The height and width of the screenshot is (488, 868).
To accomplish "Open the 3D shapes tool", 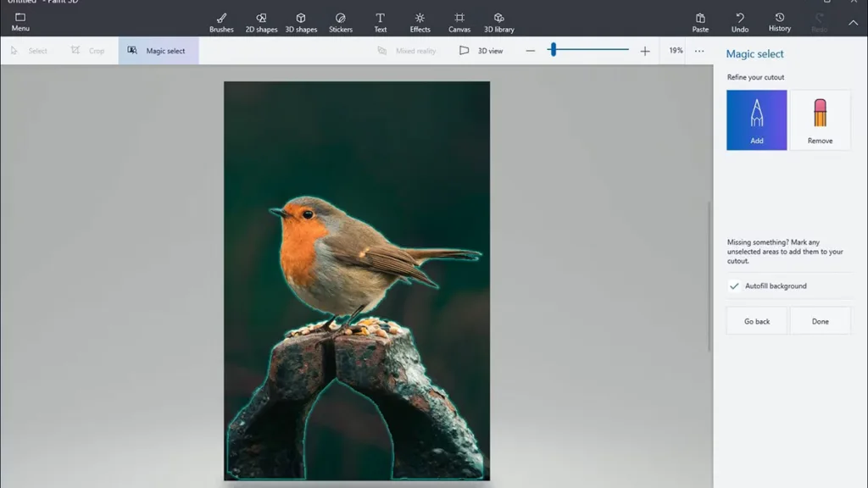I will 301,23.
